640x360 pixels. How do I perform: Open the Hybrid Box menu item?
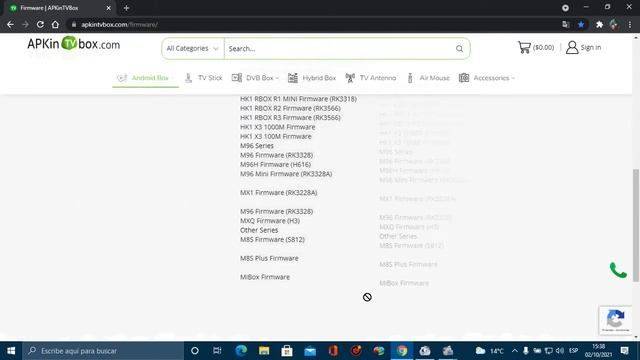312,78
